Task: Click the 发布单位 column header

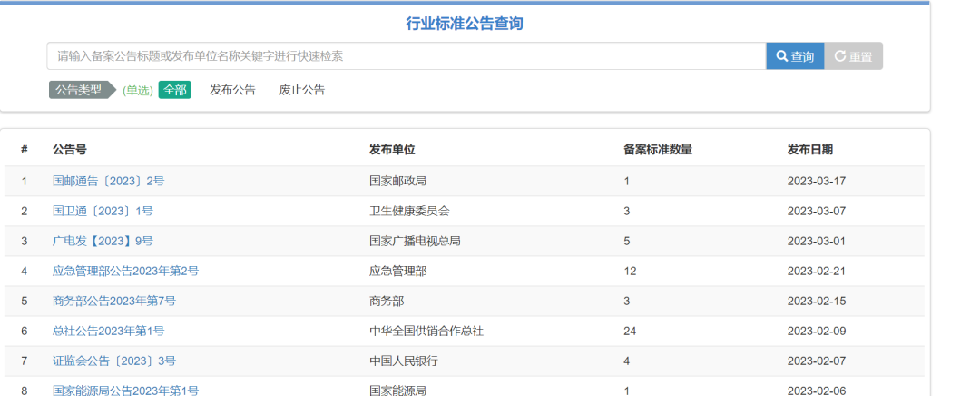Action: (x=393, y=150)
